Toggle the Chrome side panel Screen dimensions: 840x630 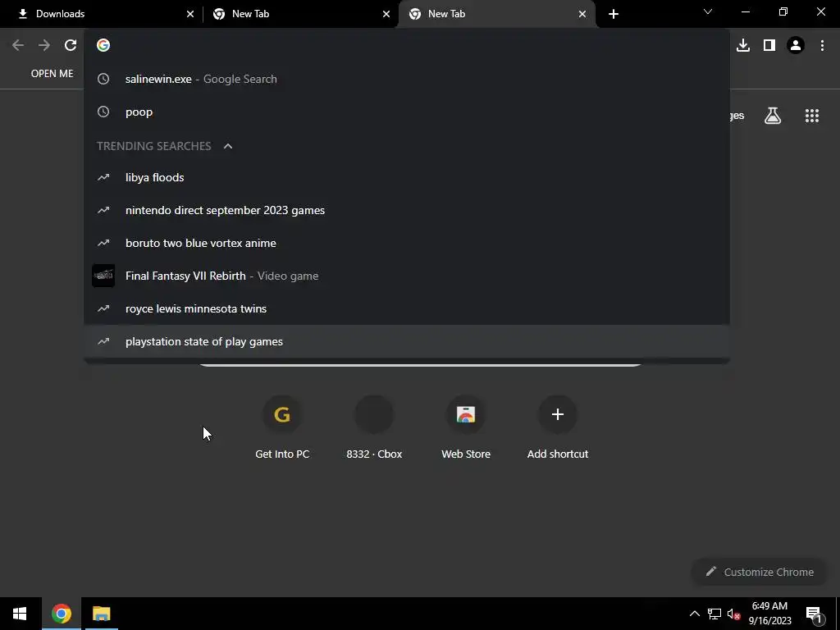coord(769,46)
